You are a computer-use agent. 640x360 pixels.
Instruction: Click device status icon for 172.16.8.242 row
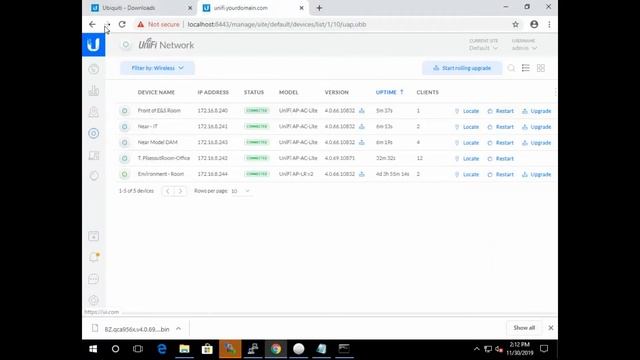click(124, 158)
